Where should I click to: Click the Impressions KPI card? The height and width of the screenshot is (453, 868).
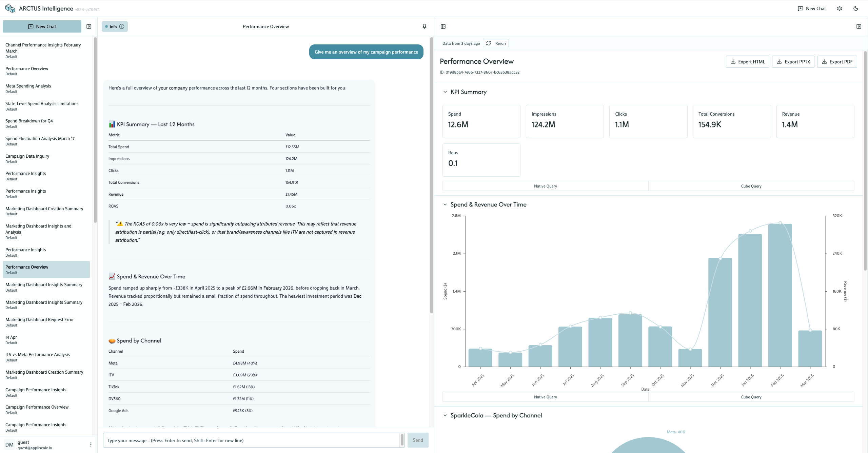click(x=565, y=121)
